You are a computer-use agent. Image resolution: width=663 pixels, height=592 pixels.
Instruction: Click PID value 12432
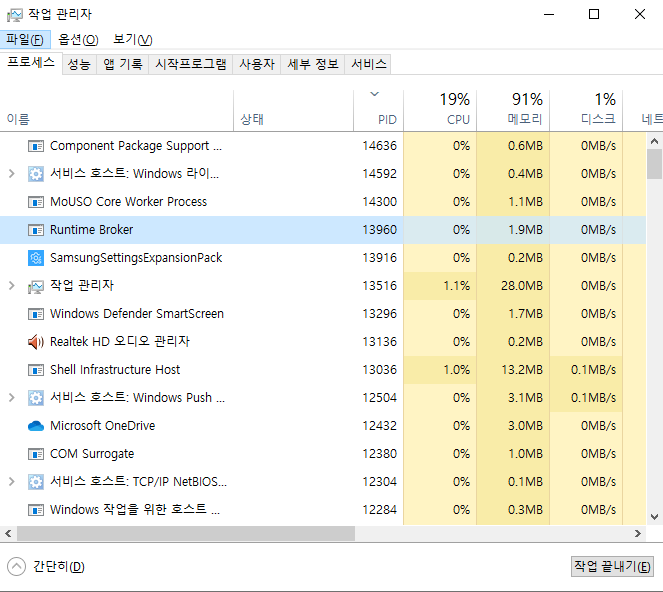pyautogui.click(x=380, y=426)
